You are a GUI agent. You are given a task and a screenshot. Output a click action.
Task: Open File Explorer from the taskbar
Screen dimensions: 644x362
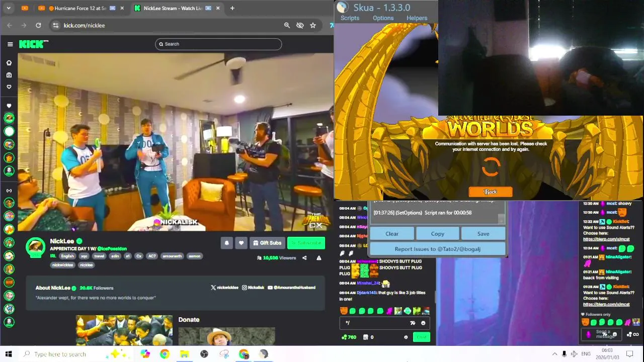click(x=184, y=354)
